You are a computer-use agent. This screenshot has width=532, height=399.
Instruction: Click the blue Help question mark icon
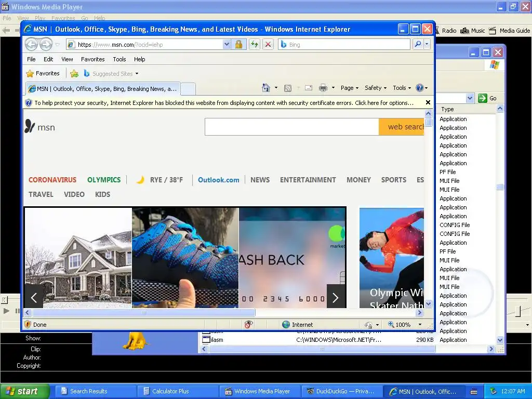420,88
